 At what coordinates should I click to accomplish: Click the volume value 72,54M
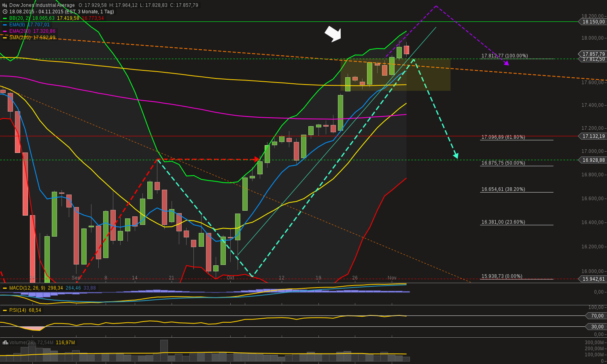pyautogui.click(x=45, y=343)
